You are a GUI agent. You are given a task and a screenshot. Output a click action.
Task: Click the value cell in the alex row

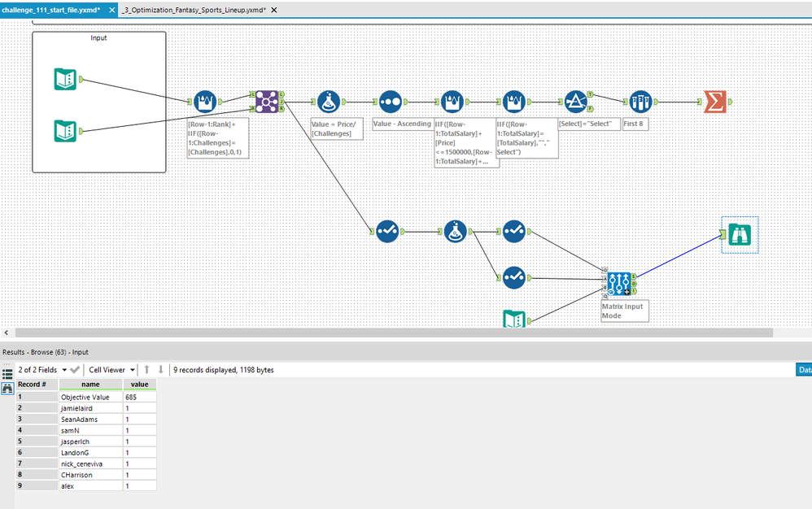[140, 485]
